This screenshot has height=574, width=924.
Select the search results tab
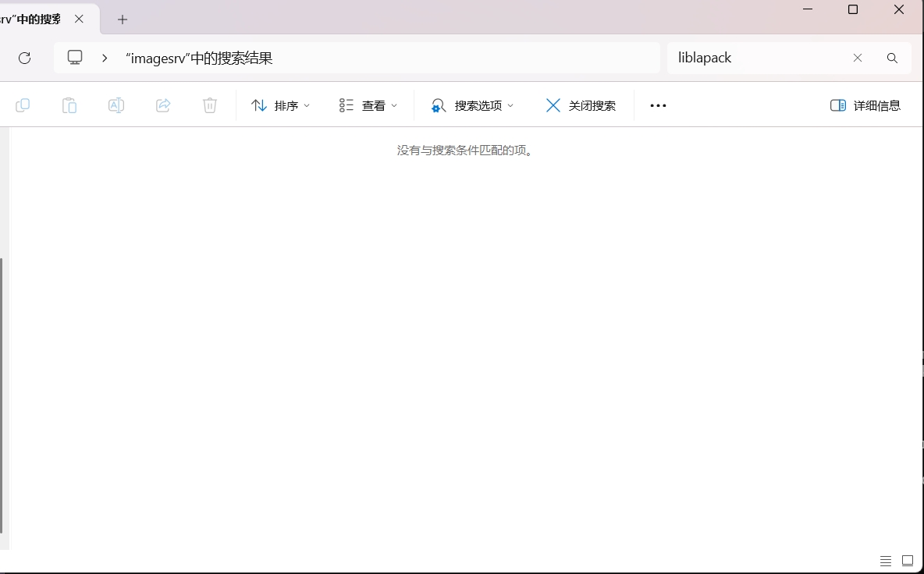30,19
